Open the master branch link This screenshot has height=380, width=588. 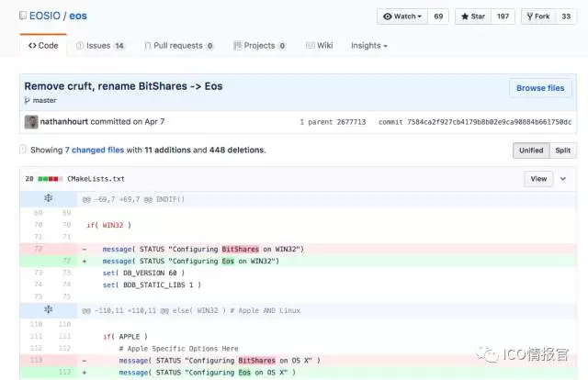pyautogui.click(x=44, y=100)
